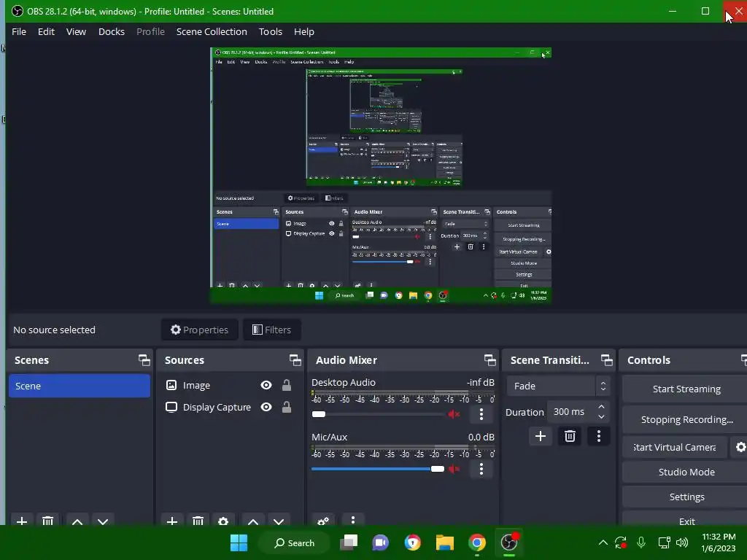Image resolution: width=747 pixels, height=560 pixels.
Task: Click the Image source type icon
Action: [171, 385]
